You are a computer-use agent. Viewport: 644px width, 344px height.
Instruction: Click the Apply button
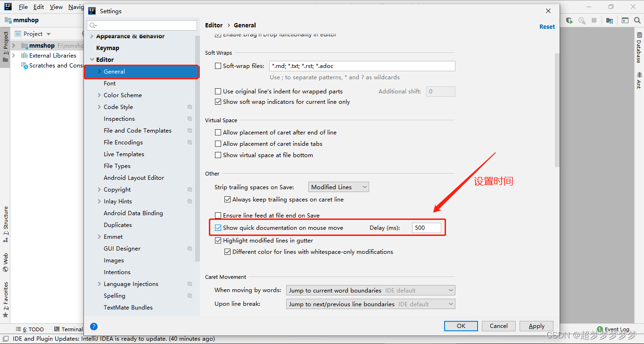(x=537, y=326)
